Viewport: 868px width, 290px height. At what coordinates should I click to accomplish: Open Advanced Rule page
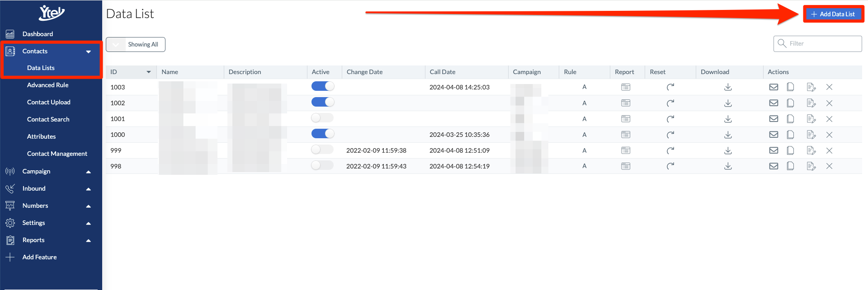tap(48, 85)
